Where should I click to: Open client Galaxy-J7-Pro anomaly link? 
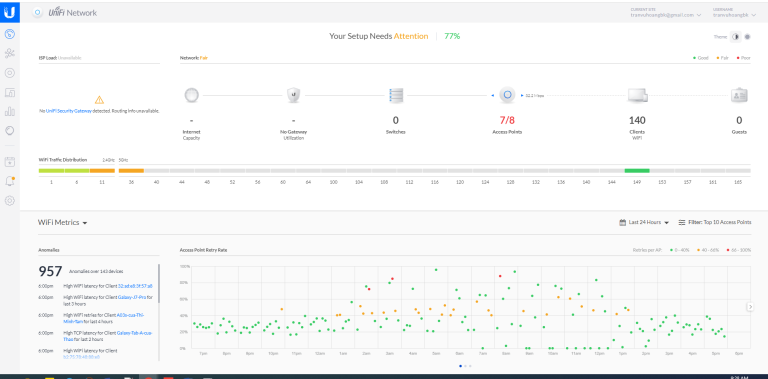(132, 297)
